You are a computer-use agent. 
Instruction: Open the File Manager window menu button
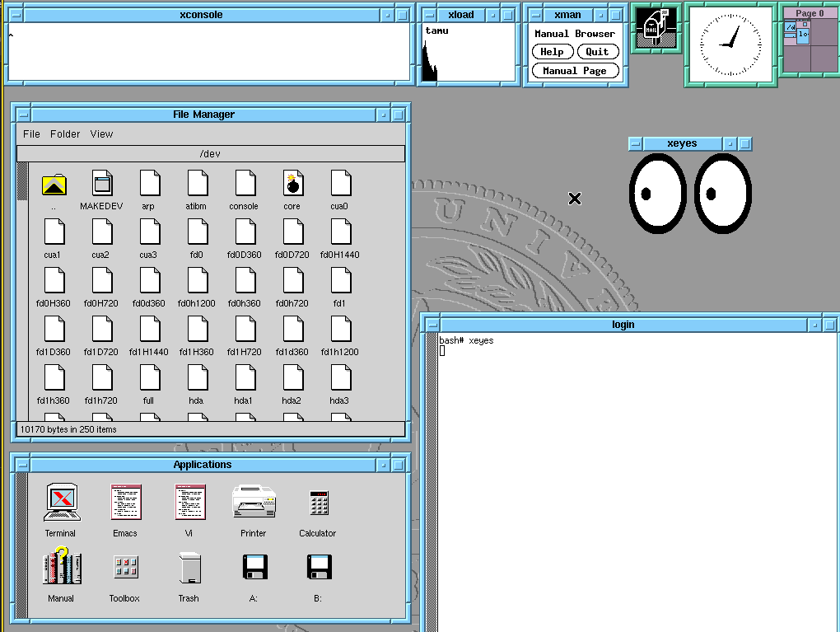click(23, 115)
